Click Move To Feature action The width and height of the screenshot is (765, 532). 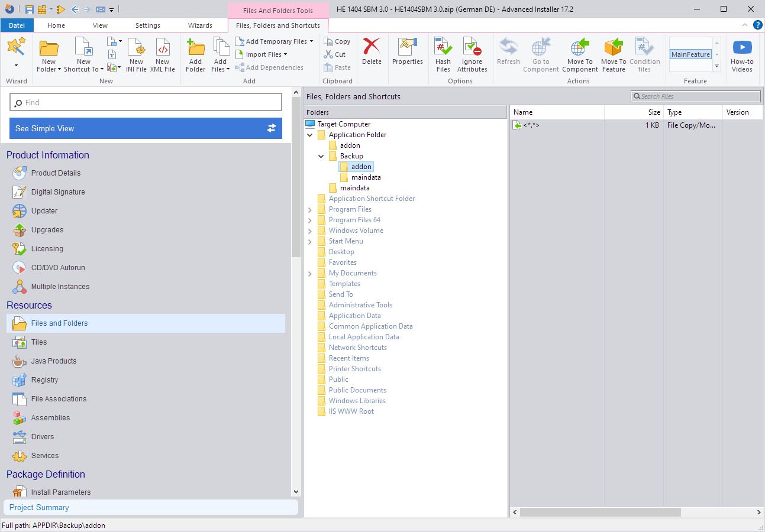pyautogui.click(x=614, y=55)
